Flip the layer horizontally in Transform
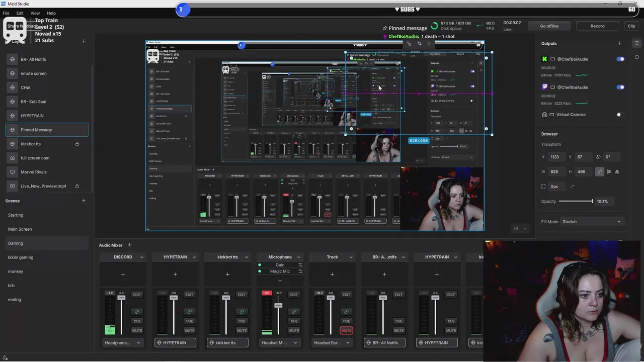 [609, 171]
